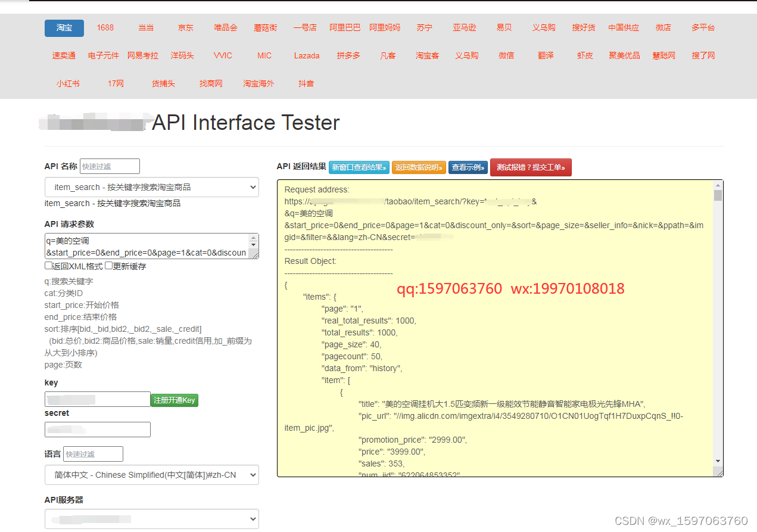
Task: Choose the 蘑菇街 tab
Action: [266, 28]
